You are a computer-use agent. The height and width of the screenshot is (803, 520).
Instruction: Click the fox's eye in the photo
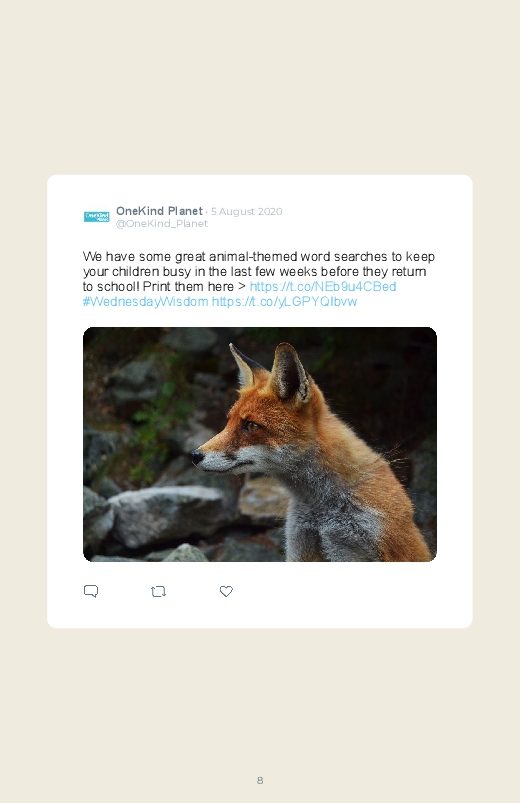click(x=251, y=426)
